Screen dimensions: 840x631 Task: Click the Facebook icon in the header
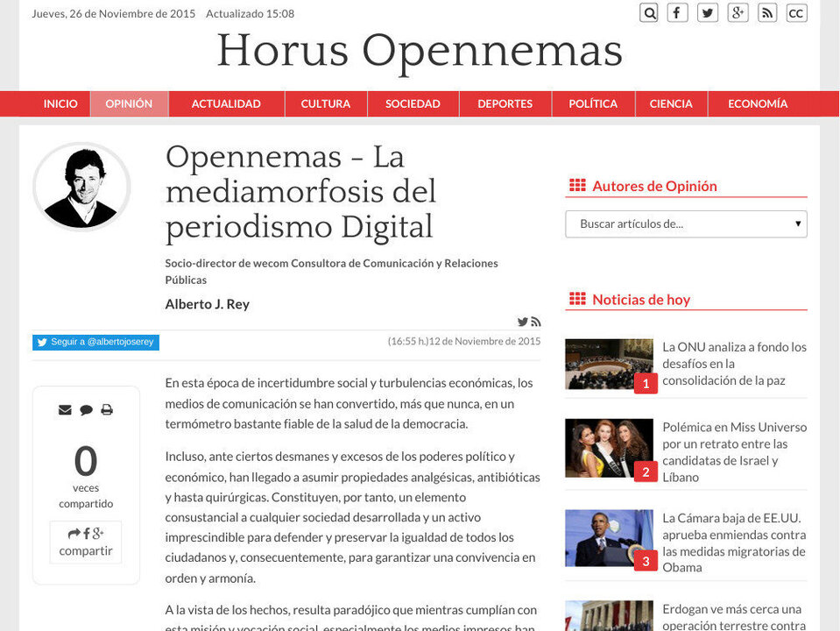pyautogui.click(x=678, y=12)
